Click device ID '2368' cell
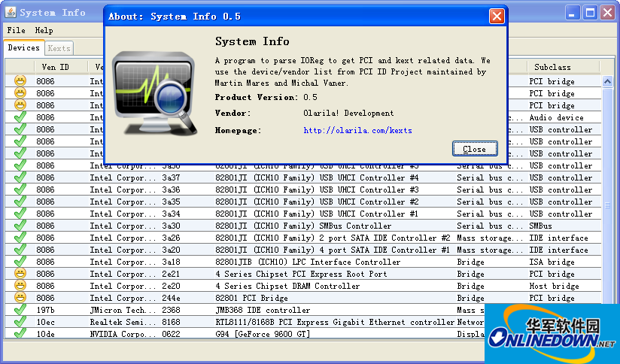620x364 pixels. click(171, 311)
